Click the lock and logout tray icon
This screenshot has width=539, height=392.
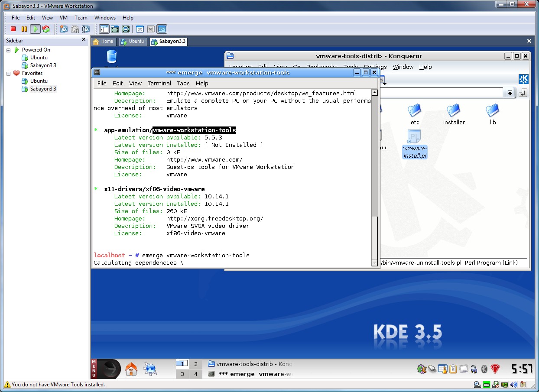click(x=474, y=369)
